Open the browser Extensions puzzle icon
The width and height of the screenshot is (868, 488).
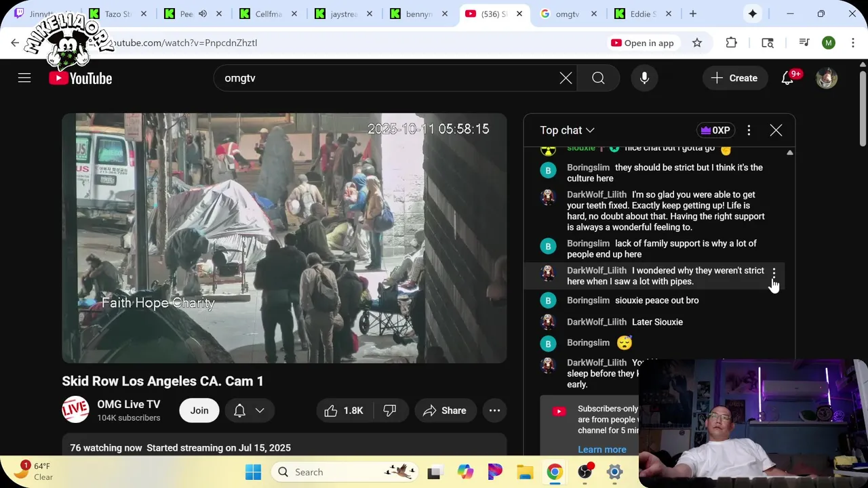click(x=731, y=43)
